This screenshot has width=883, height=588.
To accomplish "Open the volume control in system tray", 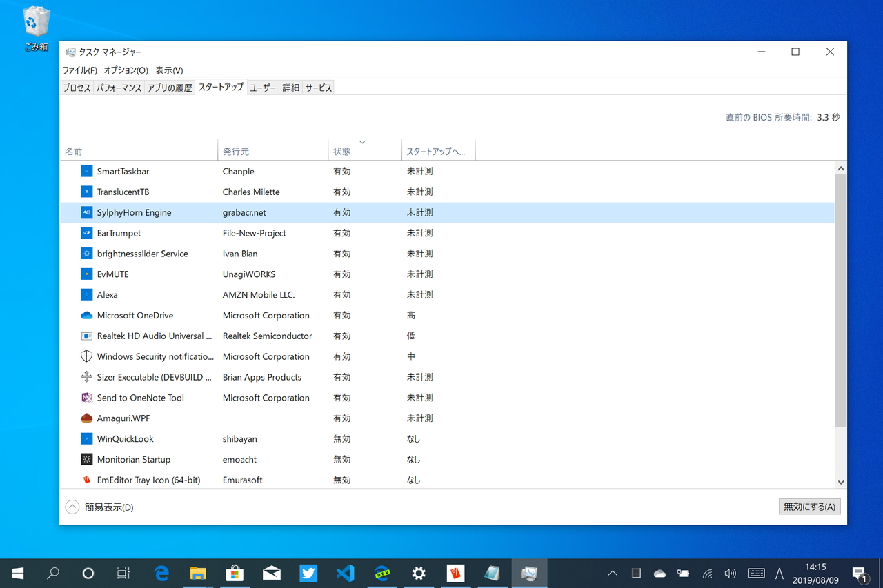I will point(731,574).
